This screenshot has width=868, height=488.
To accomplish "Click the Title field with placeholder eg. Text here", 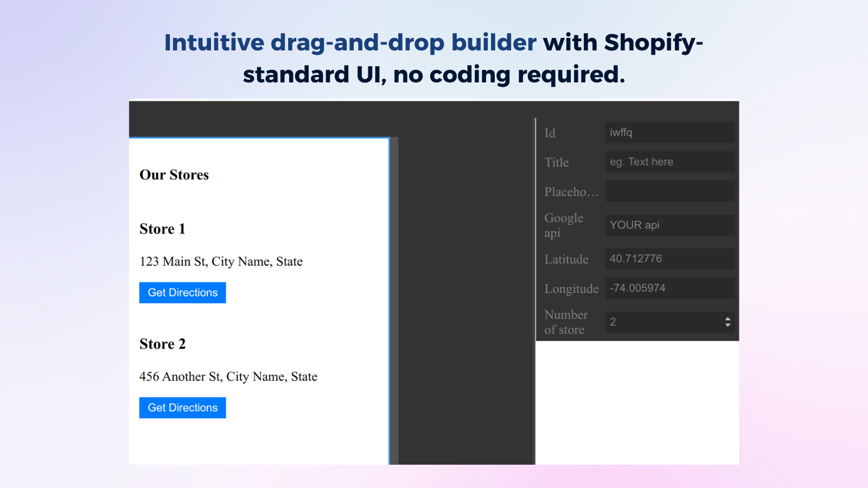I will pyautogui.click(x=669, y=162).
